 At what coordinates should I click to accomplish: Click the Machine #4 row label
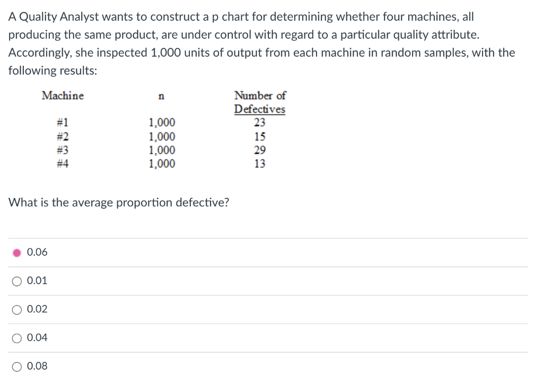click(x=63, y=163)
